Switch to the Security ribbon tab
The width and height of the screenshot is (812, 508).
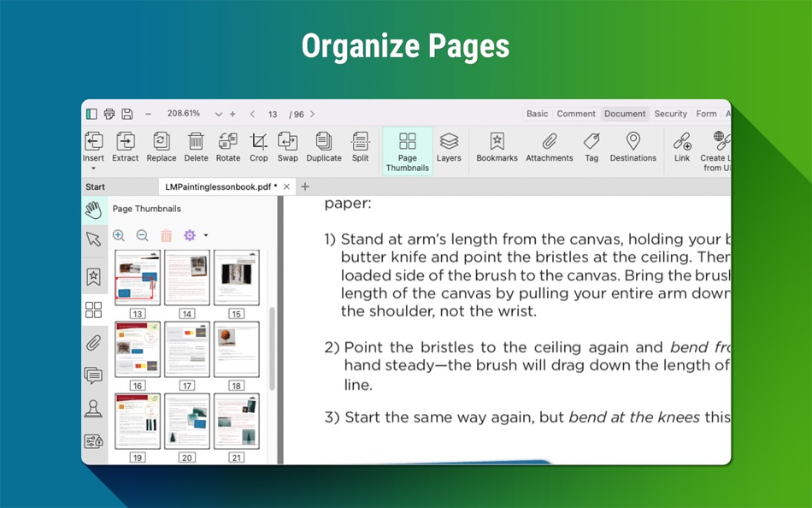coord(670,114)
